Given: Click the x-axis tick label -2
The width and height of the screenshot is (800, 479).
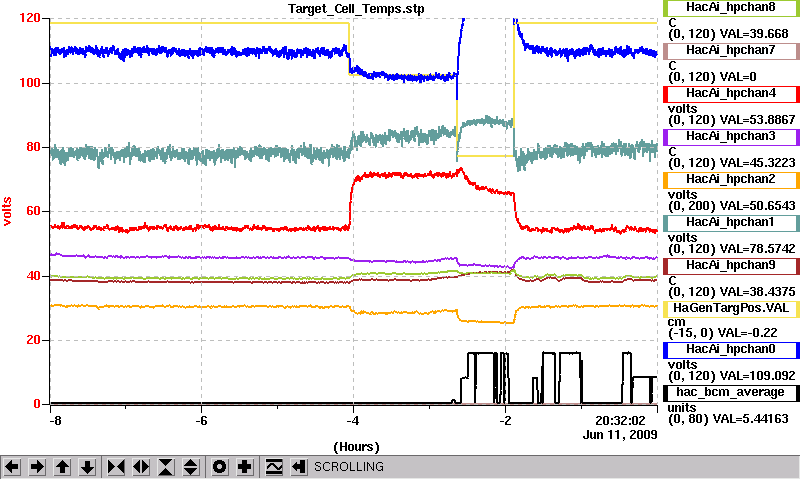Looking at the screenshot, I should coord(505,421).
